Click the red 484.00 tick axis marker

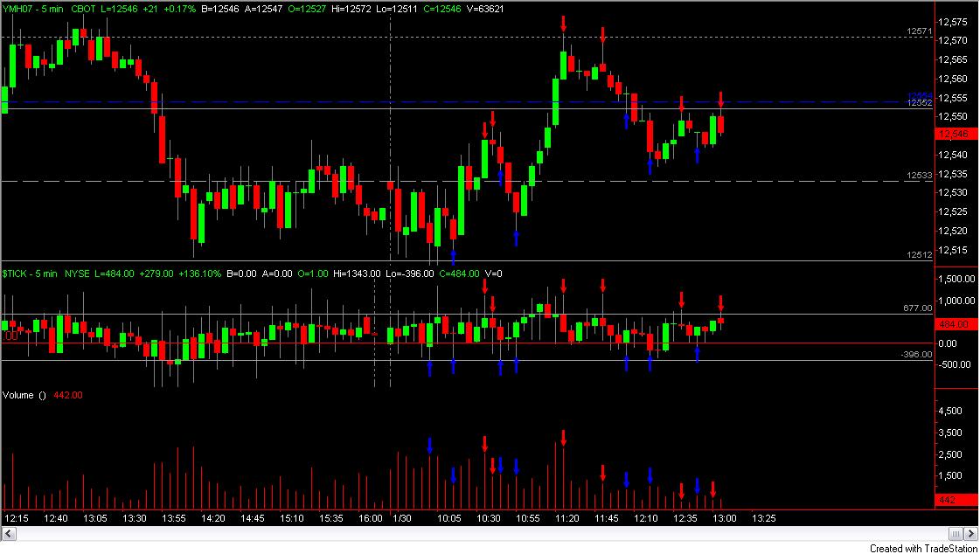[x=956, y=324]
